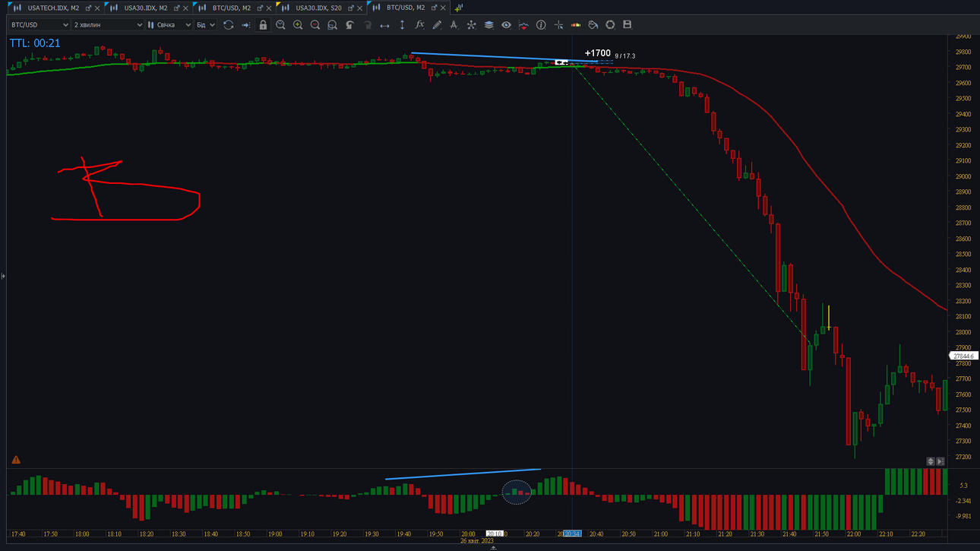The height and width of the screenshot is (551, 980).
Task: Click the orange warning triangle icon
Action: pos(16,460)
